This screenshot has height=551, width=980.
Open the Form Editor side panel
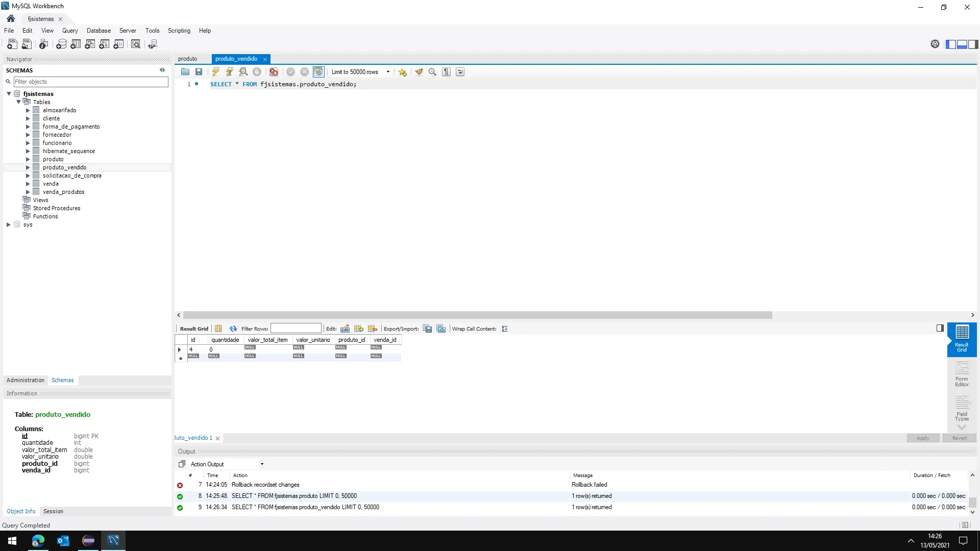pos(962,374)
